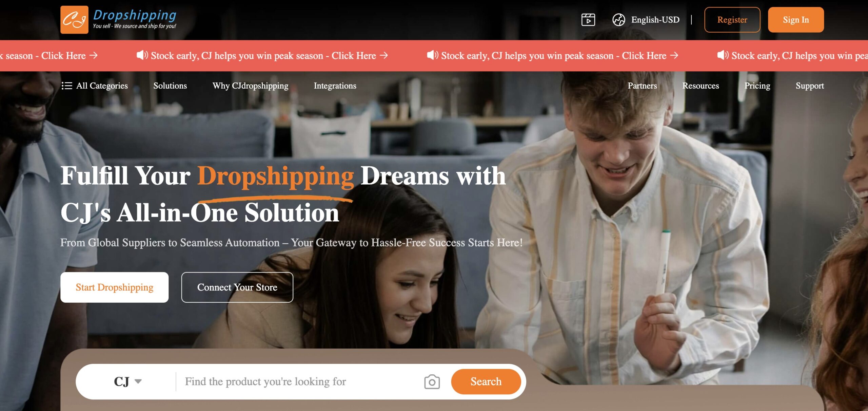Viewport: 868px width, 411px height.
Task: Expand the All Categories menu
Action: pos(95,86)
